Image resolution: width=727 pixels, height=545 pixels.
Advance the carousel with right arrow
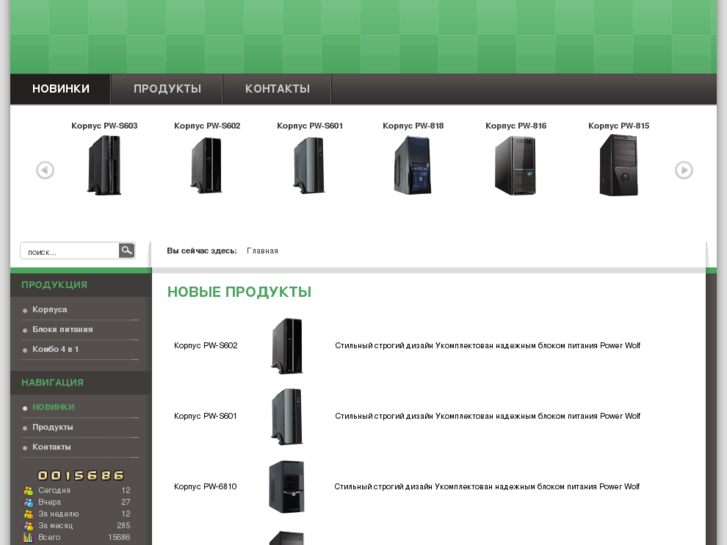(684, 170)
